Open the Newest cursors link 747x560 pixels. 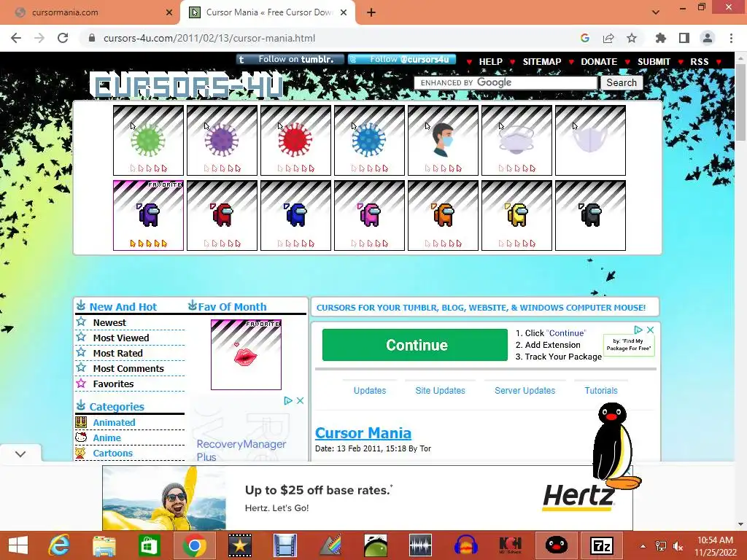click(x=109, y=323)
